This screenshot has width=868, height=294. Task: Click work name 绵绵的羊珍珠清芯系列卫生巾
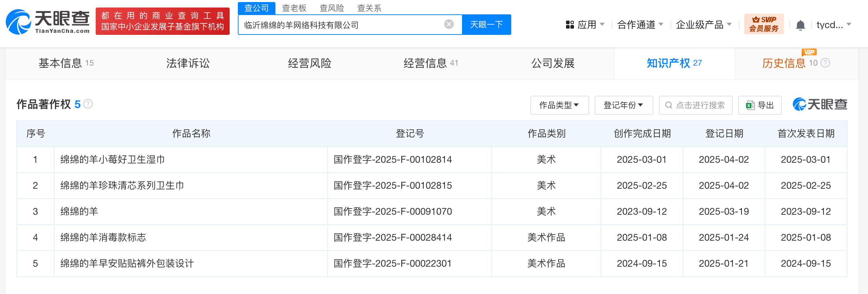pos(122,185)
